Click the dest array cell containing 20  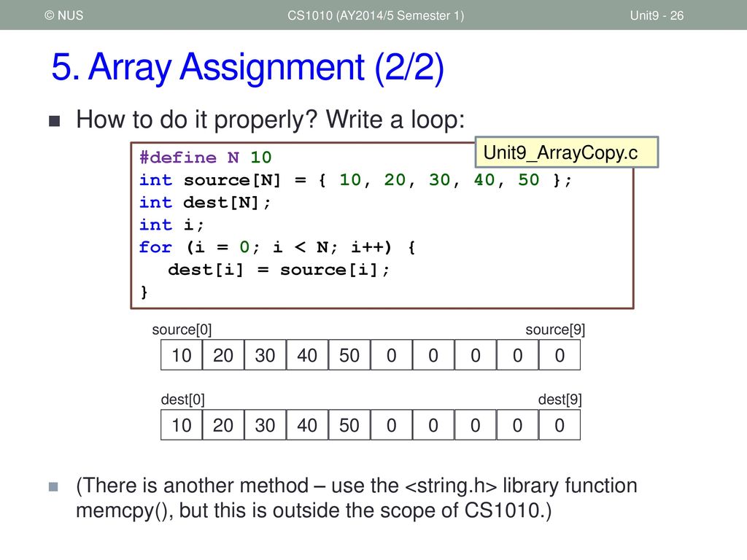coord(223,425)
